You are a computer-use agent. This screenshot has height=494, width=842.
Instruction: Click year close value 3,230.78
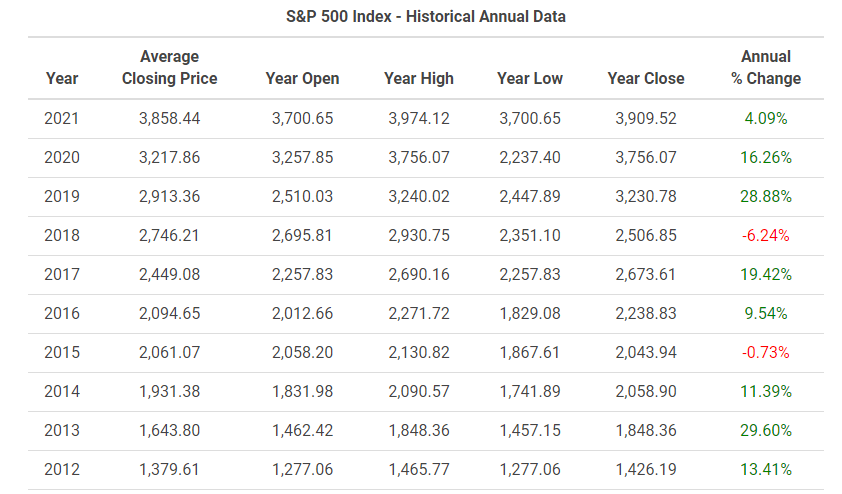point(646,197)
